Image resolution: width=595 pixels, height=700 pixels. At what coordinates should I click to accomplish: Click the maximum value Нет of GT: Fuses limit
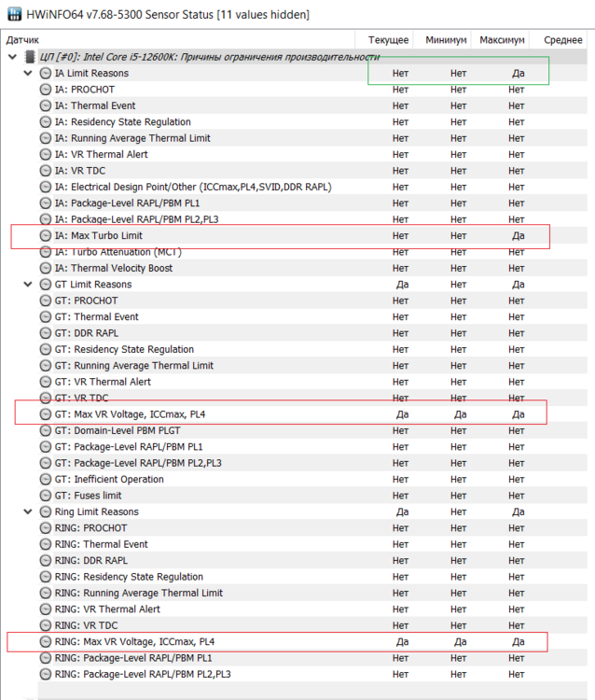[x=517, y=496]
